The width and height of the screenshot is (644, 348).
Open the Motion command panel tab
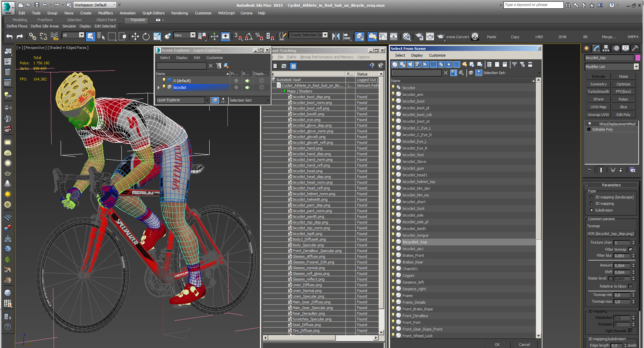click(x=616, y=48)
